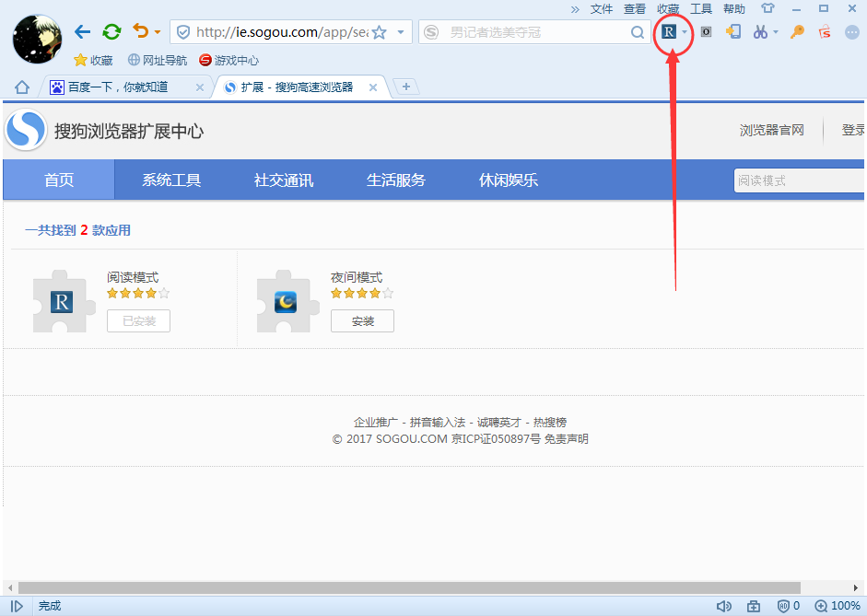
Task: Click the refresh page icon
Action: pos(111,30)
